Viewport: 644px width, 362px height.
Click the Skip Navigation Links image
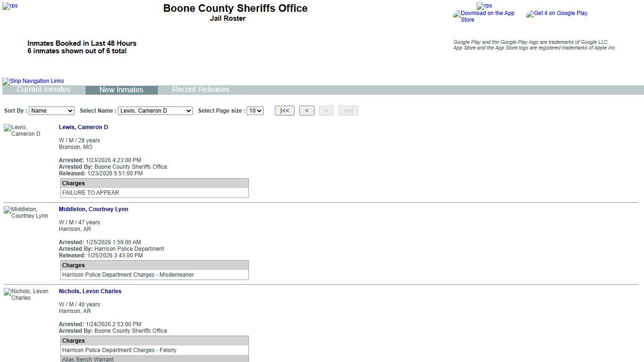(33, 81)
